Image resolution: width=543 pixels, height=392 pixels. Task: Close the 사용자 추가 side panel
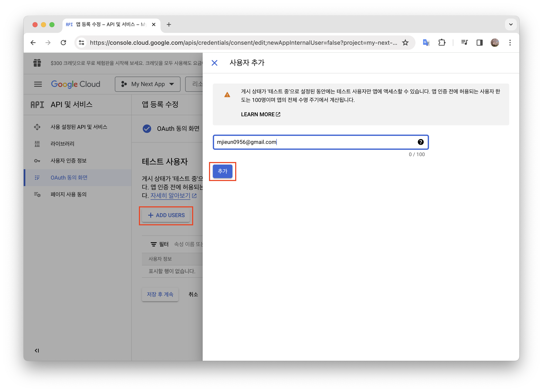point(214,63)
